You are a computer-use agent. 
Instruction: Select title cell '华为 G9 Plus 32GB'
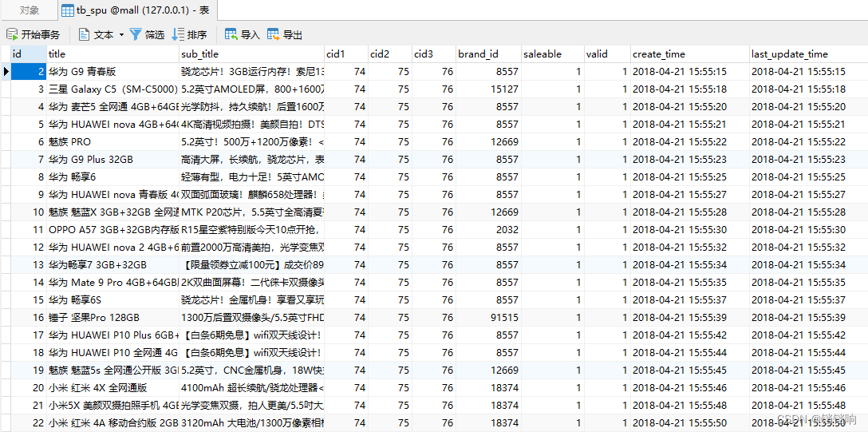(113, 160)
